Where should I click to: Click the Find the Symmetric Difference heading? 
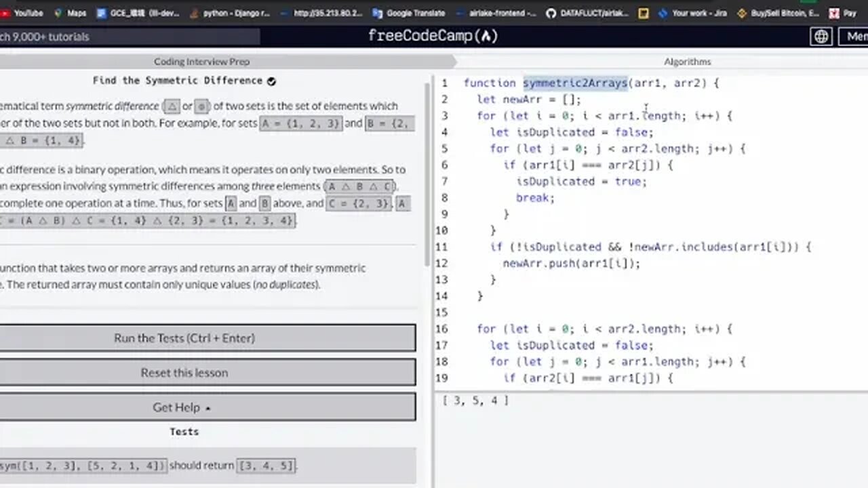click(178, 81)
